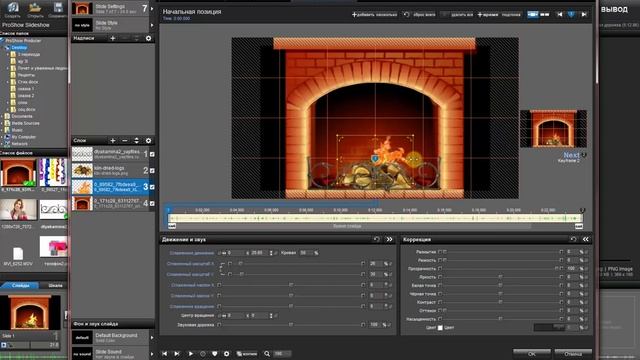Click the Brightness (Яркость) slider handle

coord(500,277)
